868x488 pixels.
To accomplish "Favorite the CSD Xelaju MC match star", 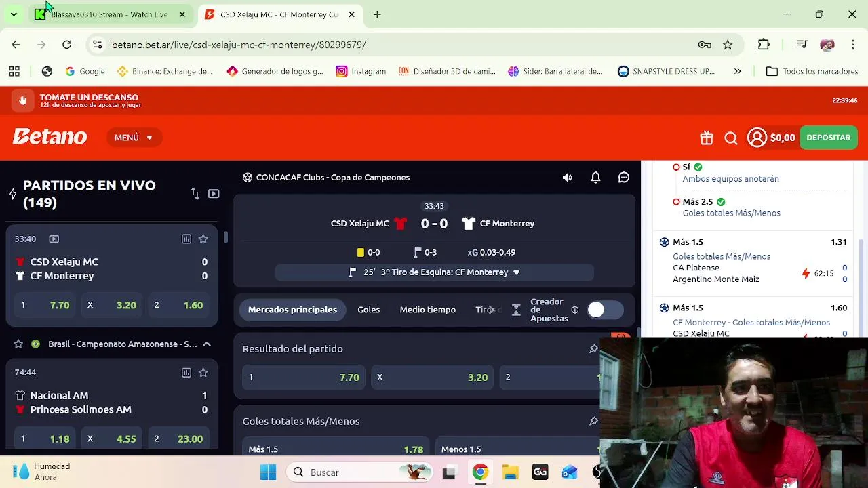I will (x=203, y=239).
